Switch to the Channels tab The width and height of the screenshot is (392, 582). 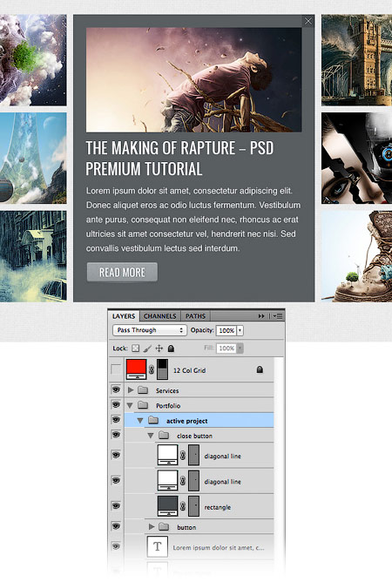(x=160, y=316)
